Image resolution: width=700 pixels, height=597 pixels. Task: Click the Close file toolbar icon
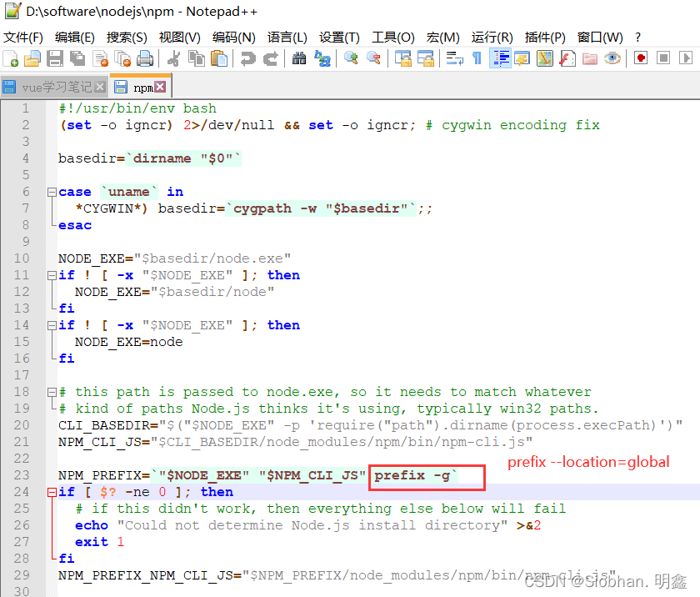(x=101, y=58)
